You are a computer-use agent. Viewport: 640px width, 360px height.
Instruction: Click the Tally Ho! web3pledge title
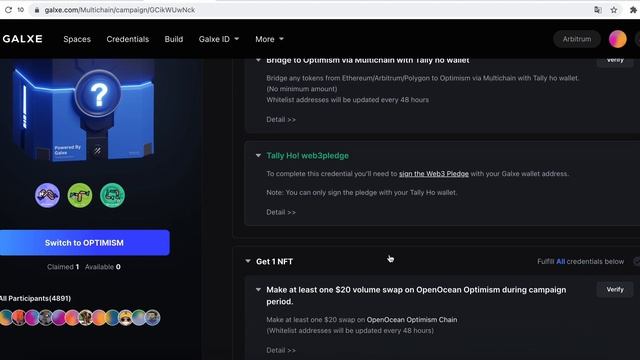(307, 156)
